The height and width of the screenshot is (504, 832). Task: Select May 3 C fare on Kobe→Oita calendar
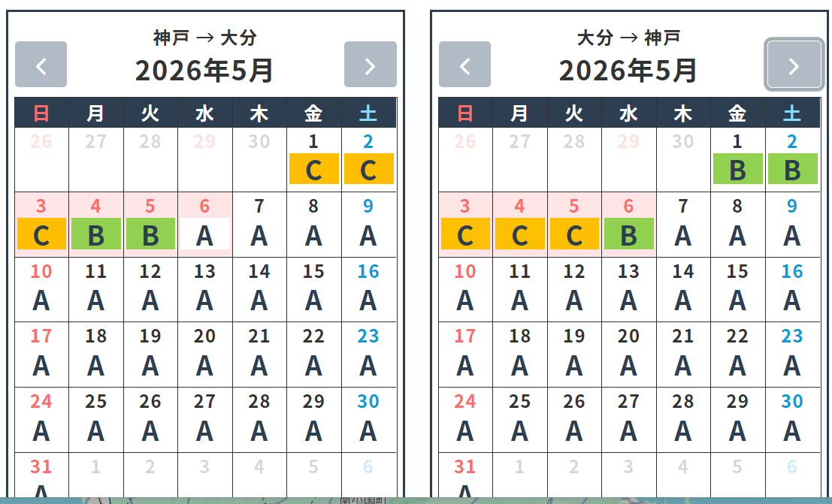41,234
